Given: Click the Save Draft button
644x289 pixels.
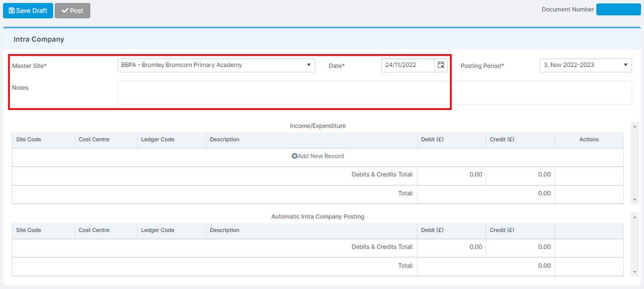Looking at the screenshot, I should click(28, 10).
